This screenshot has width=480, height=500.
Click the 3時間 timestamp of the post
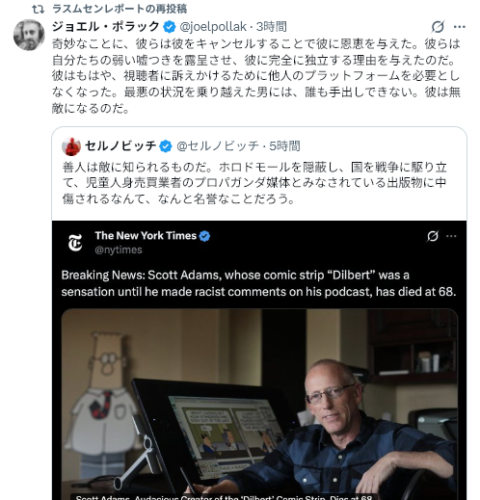point(271,27)
